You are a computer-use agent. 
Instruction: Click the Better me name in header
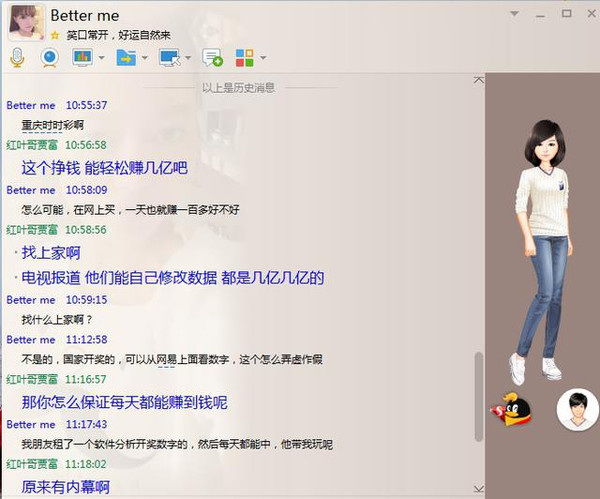point(87,15)
